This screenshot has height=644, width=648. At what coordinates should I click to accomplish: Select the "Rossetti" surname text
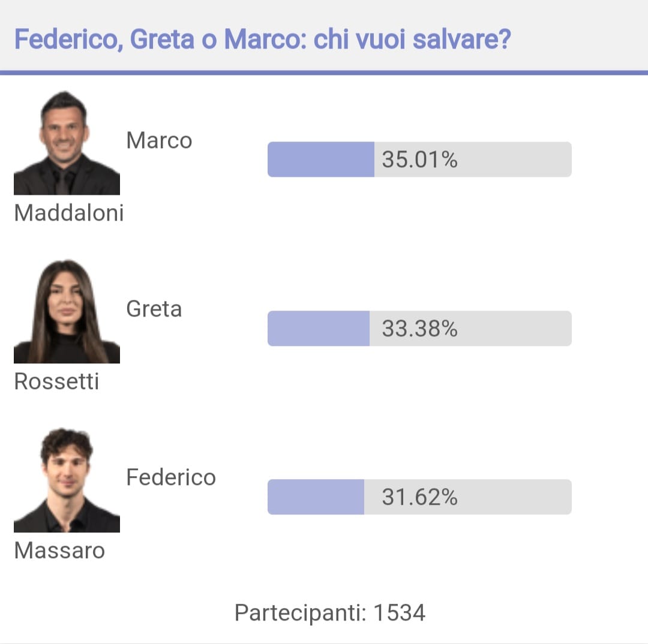point(56,381)
